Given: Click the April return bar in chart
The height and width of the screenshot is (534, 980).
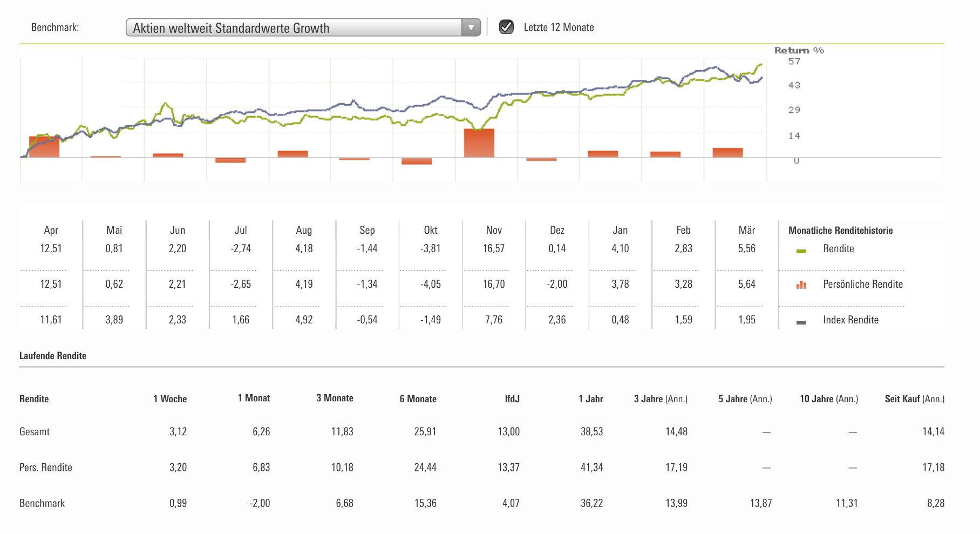Looking at the screenshot, I should 44,147.
